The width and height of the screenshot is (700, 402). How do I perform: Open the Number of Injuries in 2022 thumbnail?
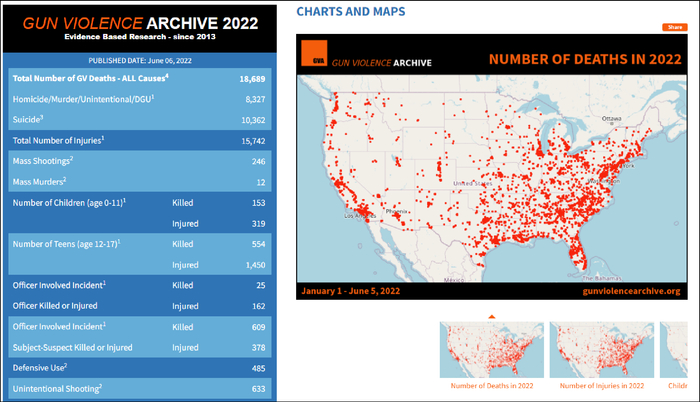(x=602, y=350)
